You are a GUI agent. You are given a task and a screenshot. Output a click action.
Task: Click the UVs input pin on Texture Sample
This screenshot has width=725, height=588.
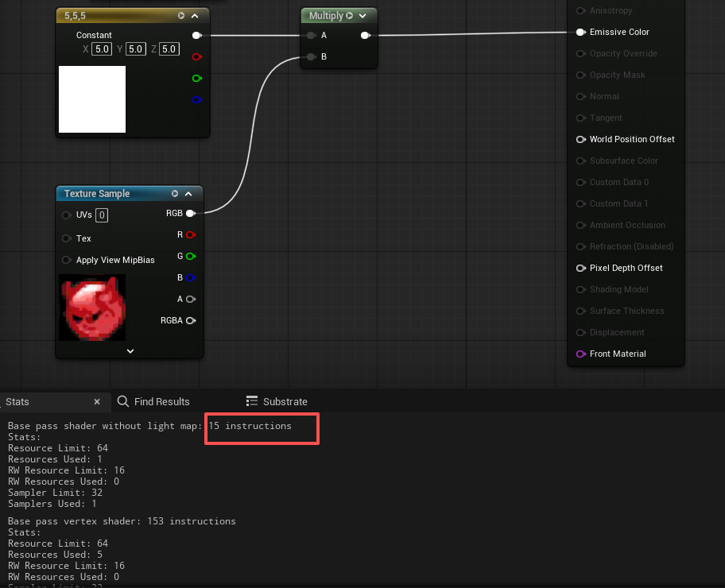click(x=67, y=215)
